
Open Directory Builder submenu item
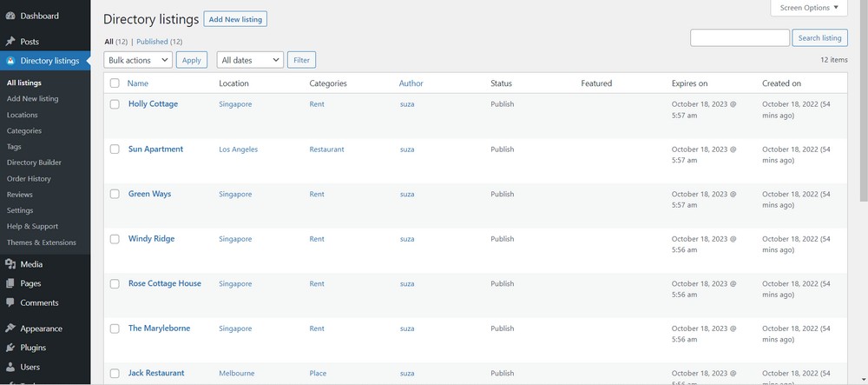pyautogui.click(x=34, y=163)
